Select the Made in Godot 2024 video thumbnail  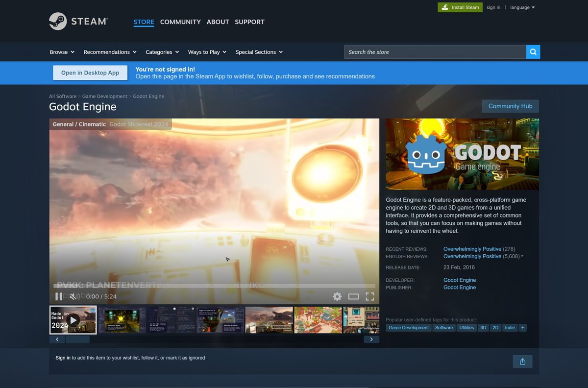(73, 320)
